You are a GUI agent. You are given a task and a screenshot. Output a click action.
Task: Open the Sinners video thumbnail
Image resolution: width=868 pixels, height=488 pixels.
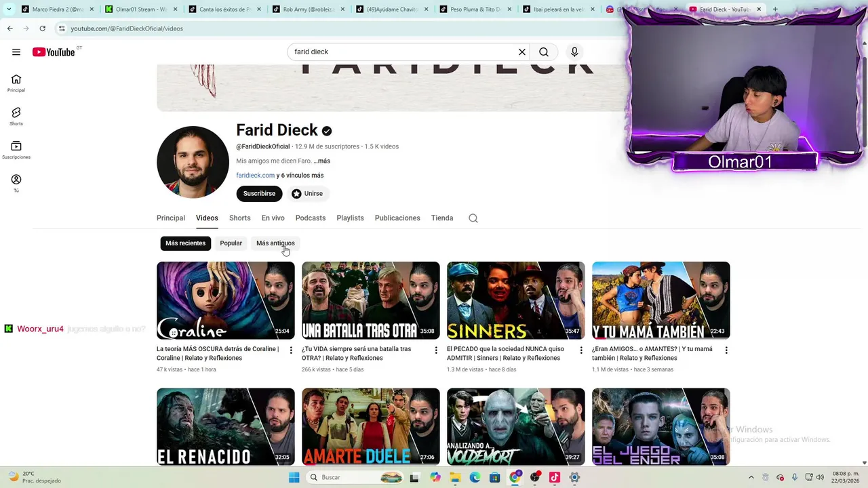516,300
